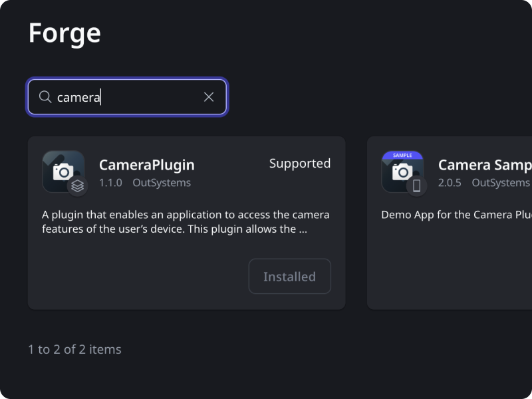Click OutSystems author under Camera Sample
The width and height of the screenshot is (532, 399).
click(500, 183)
